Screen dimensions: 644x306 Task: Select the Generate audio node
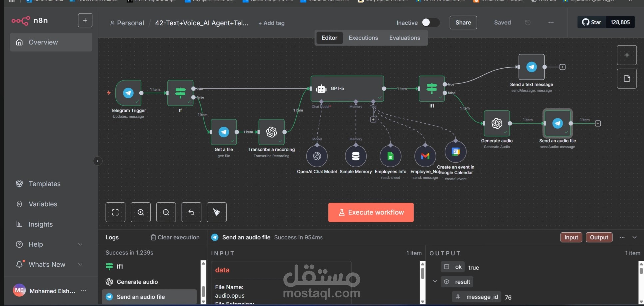click(497, 123)
